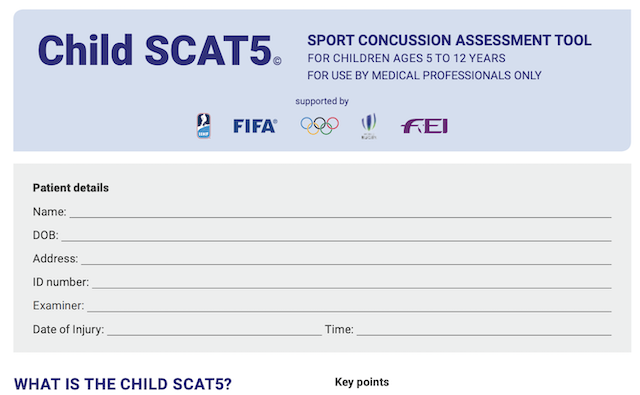Click the Address input line
Image resolution: width=640 pixels, height=395 pixels.
pyautogui.click(x=346, y=259)
